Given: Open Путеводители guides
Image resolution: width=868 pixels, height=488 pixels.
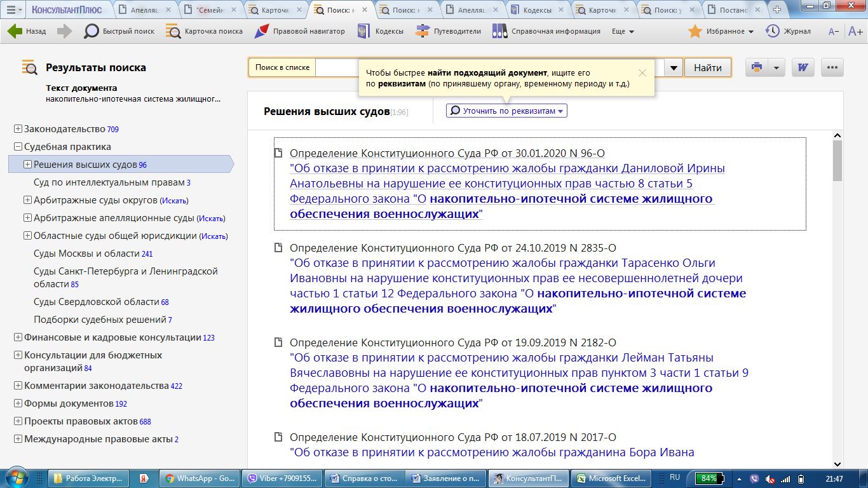Looking at the screenshot, I should [448, 31].
